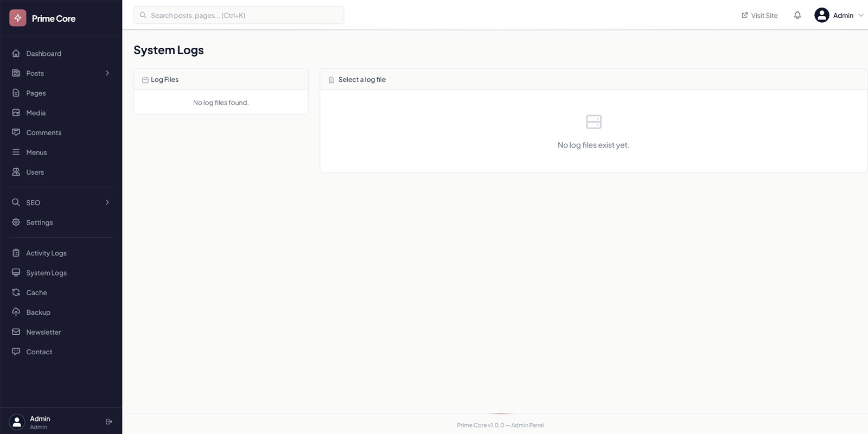Expand the SEO submenu arrow
Image resolution: width=868 pixels, height=434 pixels.
107,202
